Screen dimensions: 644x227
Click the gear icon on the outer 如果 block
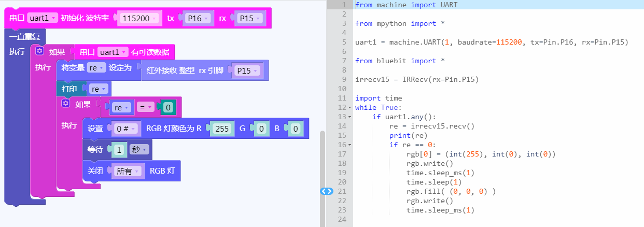39,52
